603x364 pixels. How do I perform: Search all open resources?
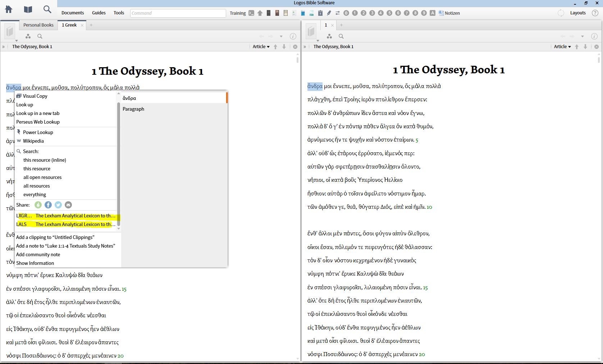[42, 177]
